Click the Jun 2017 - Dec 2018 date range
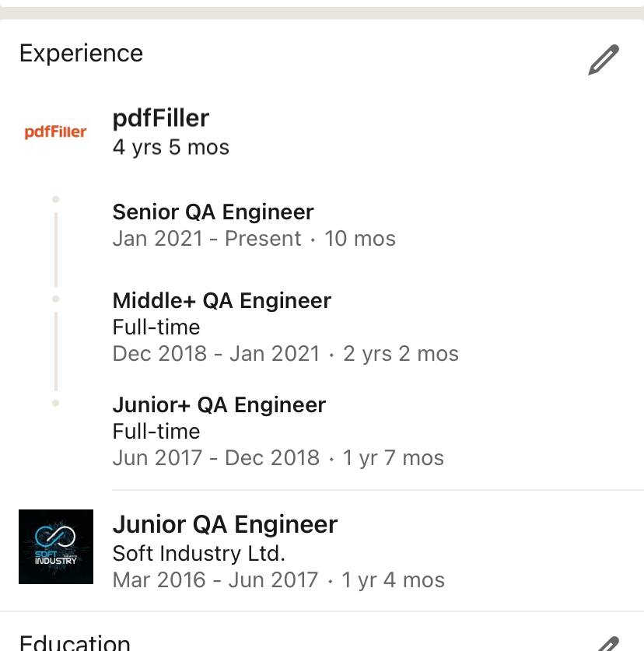Viewport: 644px width, 651px height. pyautogui.click(x=216, y=458)
